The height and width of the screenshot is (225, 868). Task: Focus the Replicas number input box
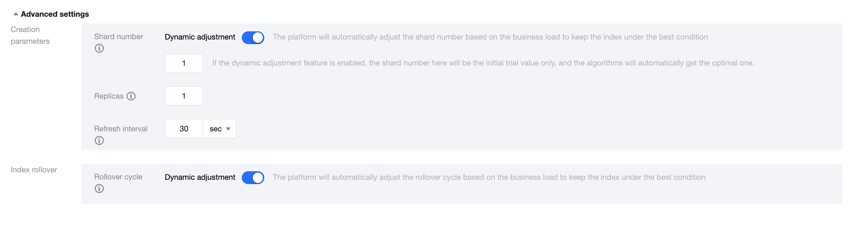click(184, 96)
